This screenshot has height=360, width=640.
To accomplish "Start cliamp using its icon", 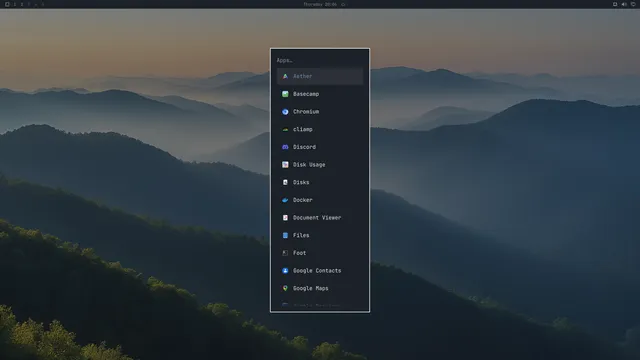I will [x=285, y=129].
